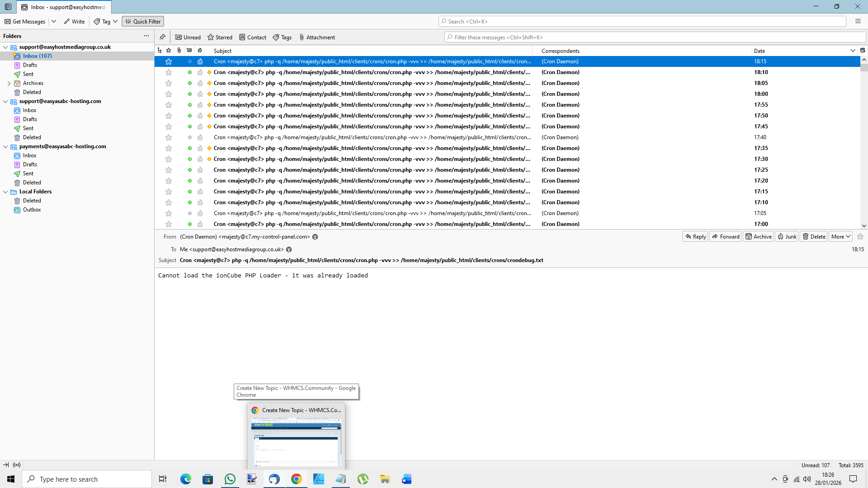Screen dimensions: 868x488
Task: Open WhatsApp from the taskbar
Action: tap(230, 479)
